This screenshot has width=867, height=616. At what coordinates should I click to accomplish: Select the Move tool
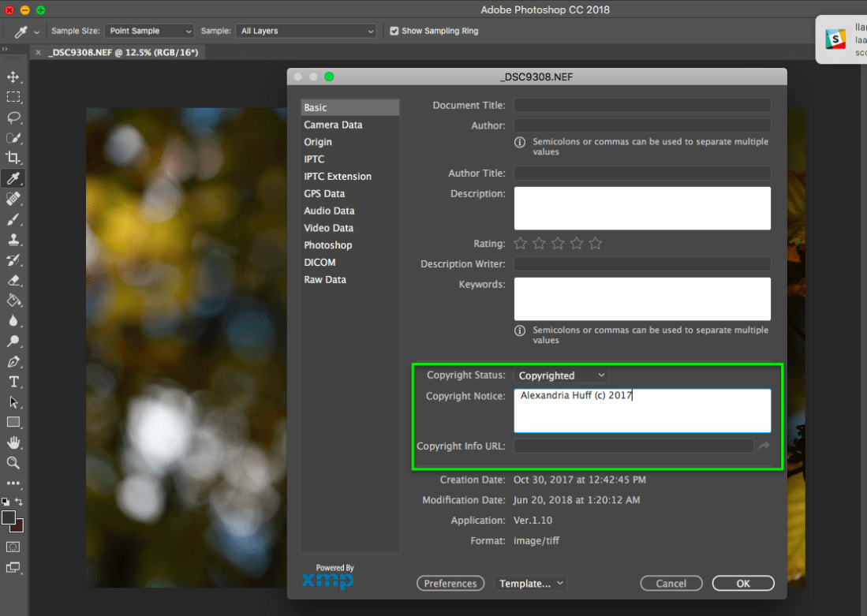pyautogui.click(x=14, y=77)
